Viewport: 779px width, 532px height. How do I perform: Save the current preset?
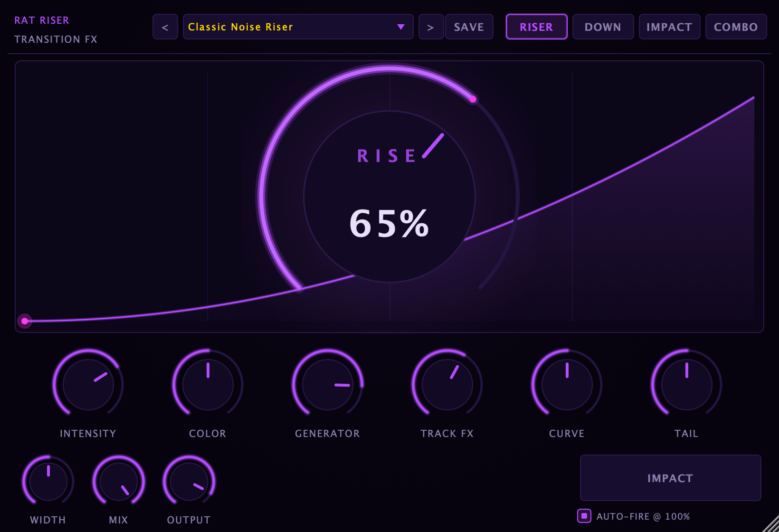469,27
